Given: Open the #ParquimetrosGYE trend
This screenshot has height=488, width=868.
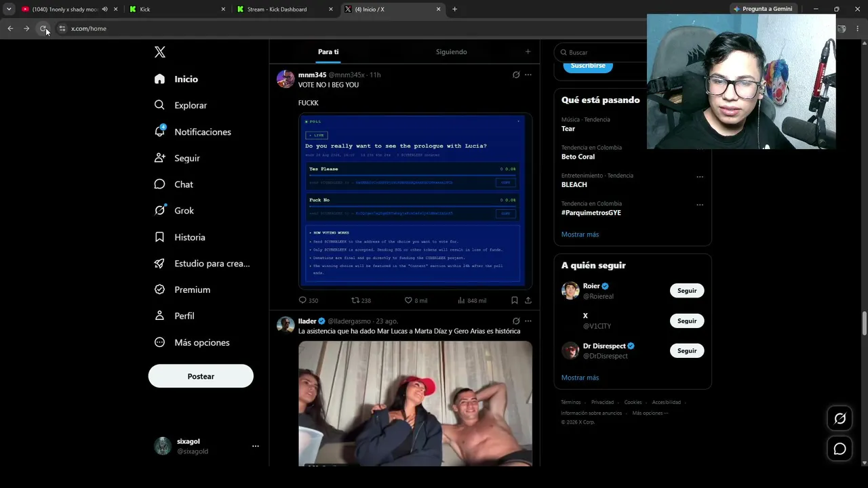Looking at the screenshot, I should pos(591,213).
